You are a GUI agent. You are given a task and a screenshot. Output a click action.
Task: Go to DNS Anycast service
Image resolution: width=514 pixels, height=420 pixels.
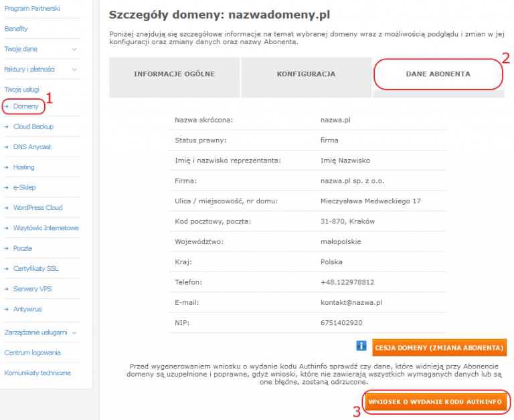click(x=32, y=146)
